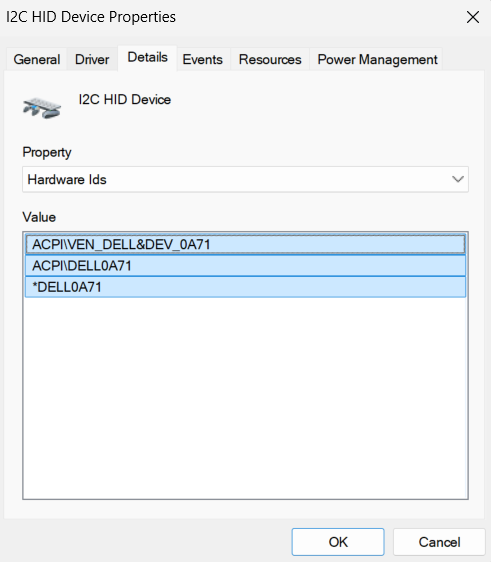The image size is (491, 562).
Task: Click the Value list label
Action: pos(39,217)
